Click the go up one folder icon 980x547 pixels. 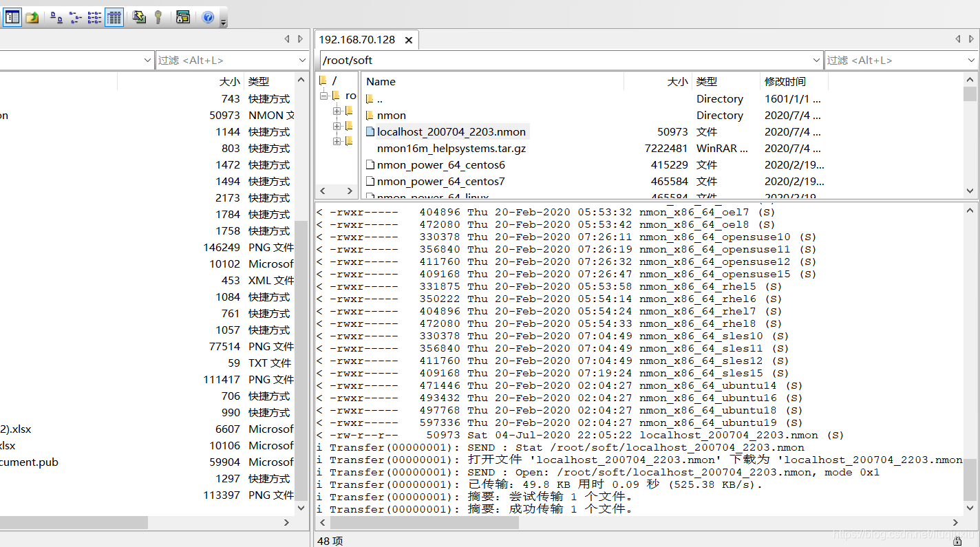[32, 17]
